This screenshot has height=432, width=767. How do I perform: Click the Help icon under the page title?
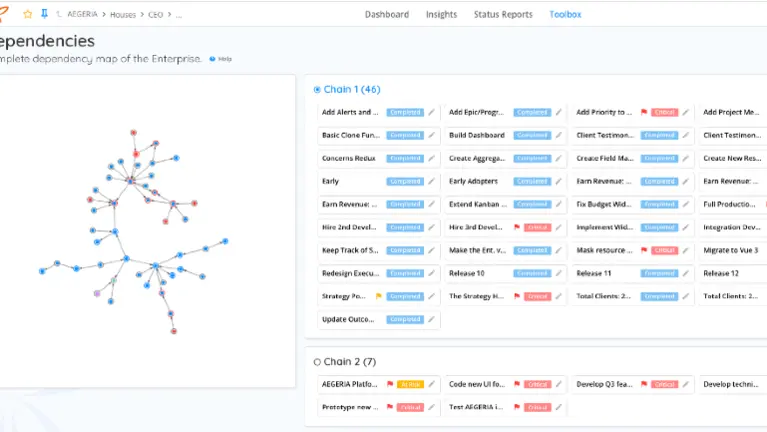[x=213, y=59]
